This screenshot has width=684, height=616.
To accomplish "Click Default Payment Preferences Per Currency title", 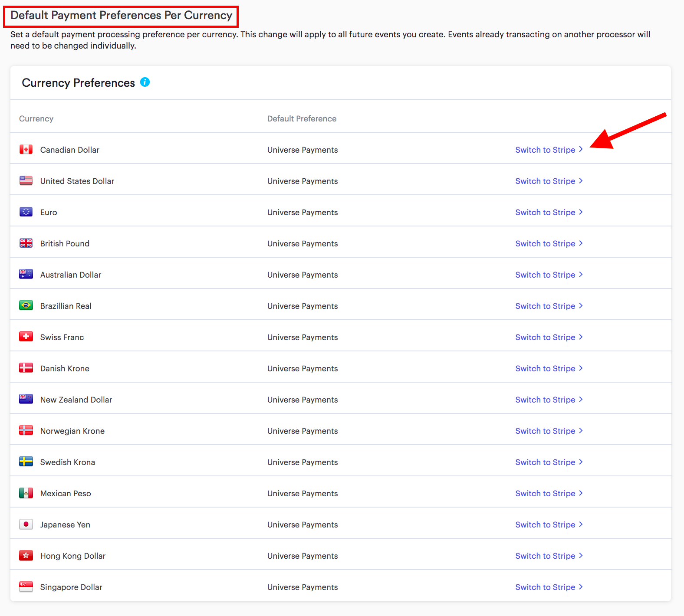I will (122, 15).
